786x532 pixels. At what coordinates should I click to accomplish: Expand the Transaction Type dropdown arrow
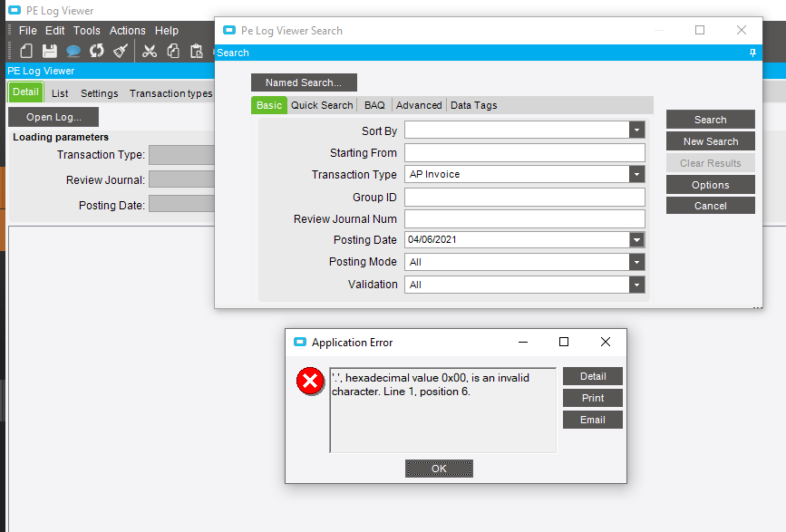[636, 174]
